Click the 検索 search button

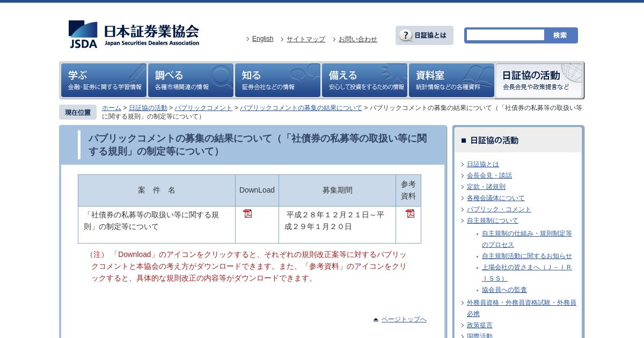[x=560, y=35]
